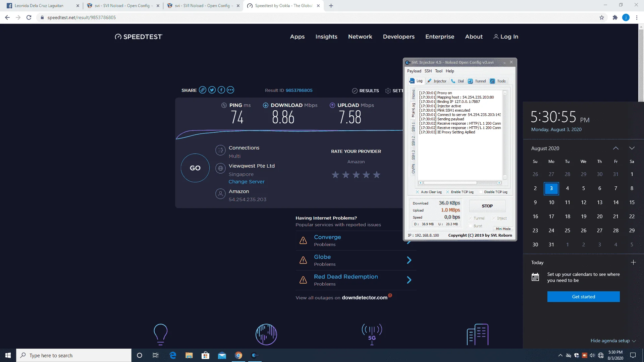Screen dimensions: 644x362
Task: Bookmark this page with the star icon
Action: coord(602,17)
